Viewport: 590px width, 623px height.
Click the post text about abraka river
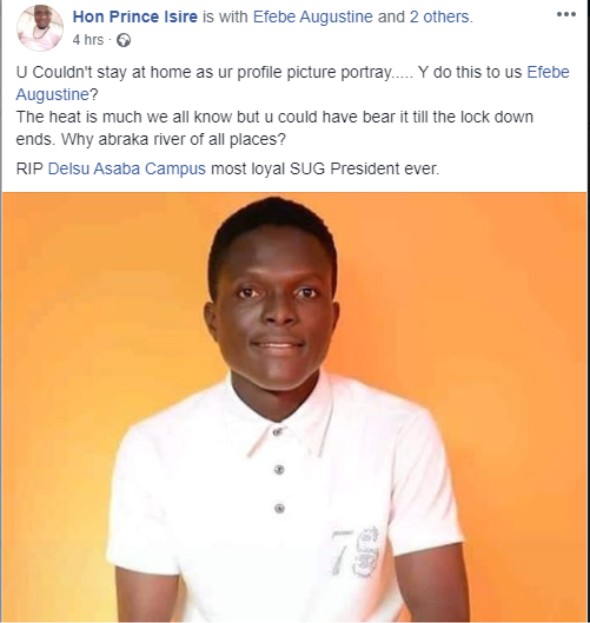point(274,128)
